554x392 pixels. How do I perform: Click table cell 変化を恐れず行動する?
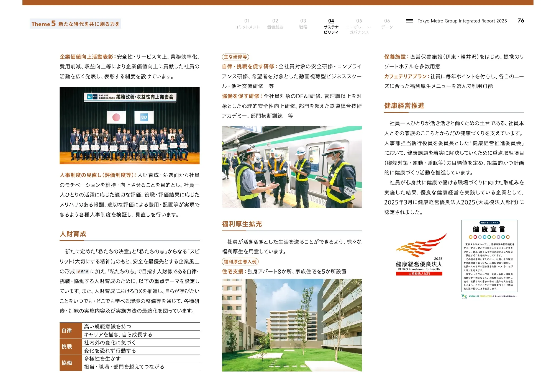[x=141, y=351]
